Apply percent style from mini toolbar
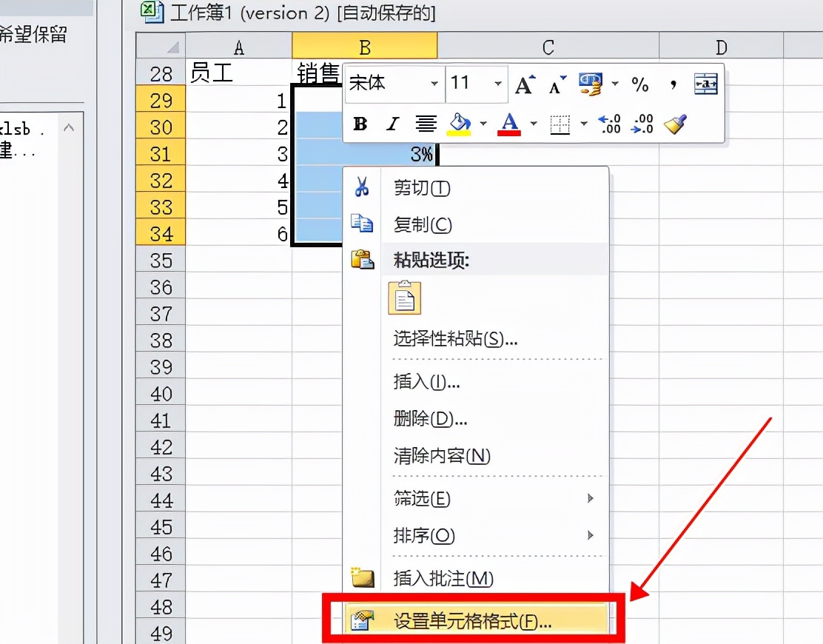Image resolution: width=823 pixels, height=644 pixels. tap(639, 84)
